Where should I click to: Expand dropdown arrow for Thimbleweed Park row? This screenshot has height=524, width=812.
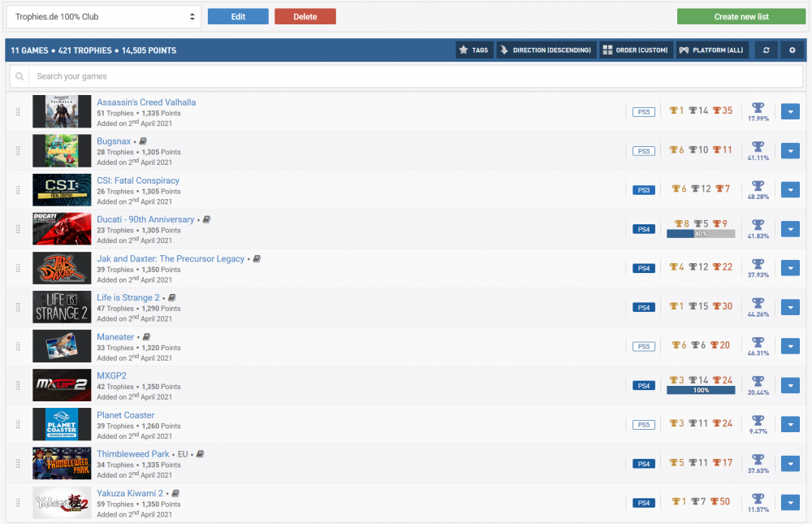pos(790,464)
